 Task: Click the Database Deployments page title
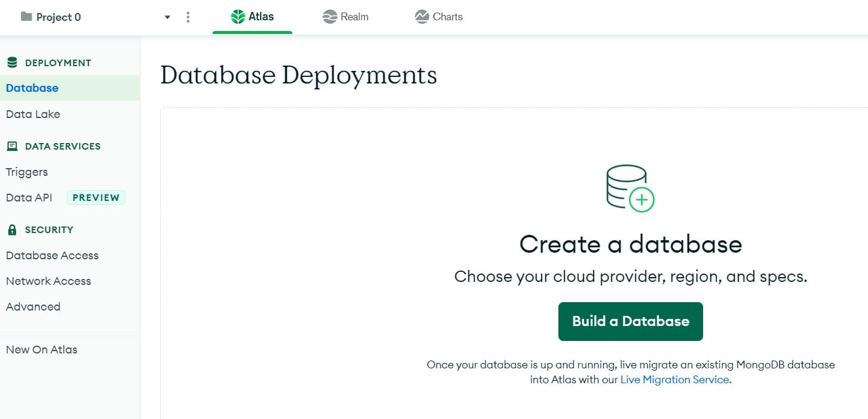tap(299, 76)
